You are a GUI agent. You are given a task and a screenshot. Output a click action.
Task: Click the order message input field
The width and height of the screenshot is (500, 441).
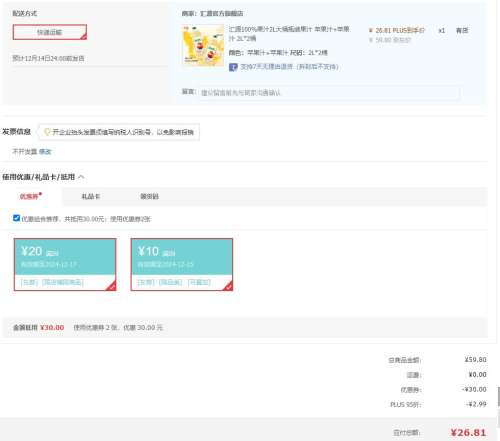click(330, 92)
